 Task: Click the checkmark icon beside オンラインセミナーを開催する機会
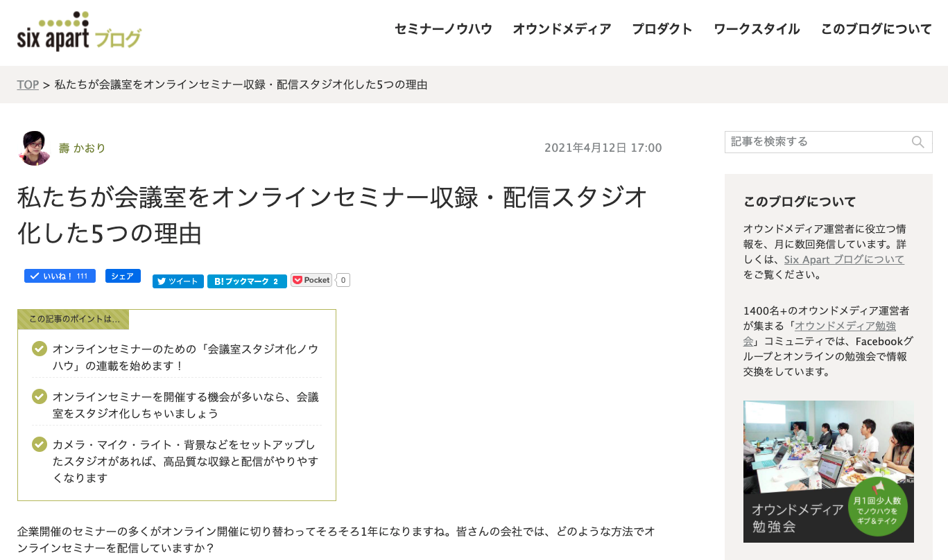pos(40,396)
